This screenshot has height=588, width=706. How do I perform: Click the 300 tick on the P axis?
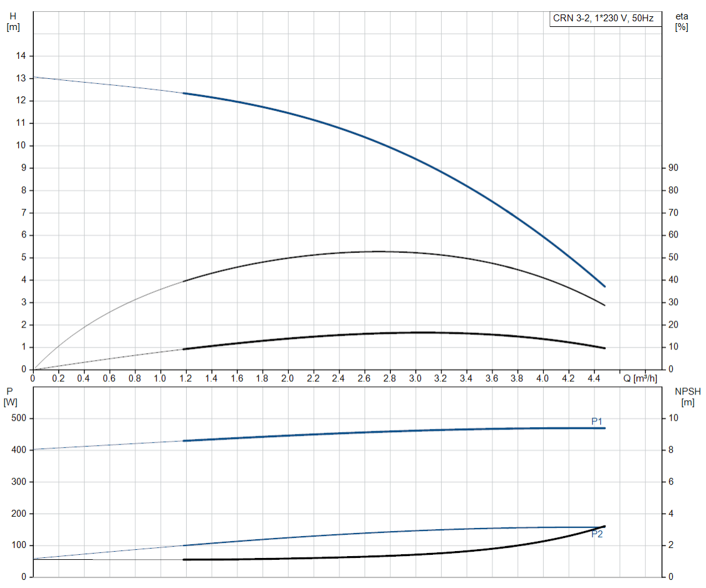(18, 482)
